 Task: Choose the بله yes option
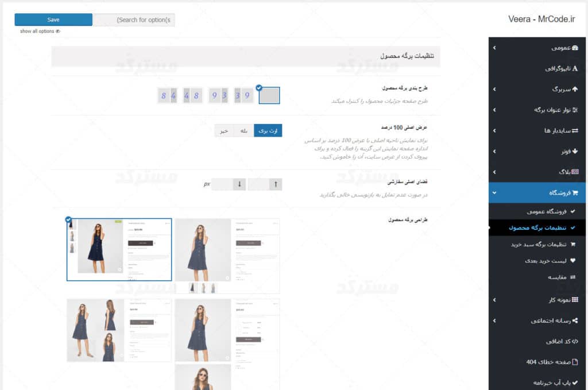pos(243,130)
